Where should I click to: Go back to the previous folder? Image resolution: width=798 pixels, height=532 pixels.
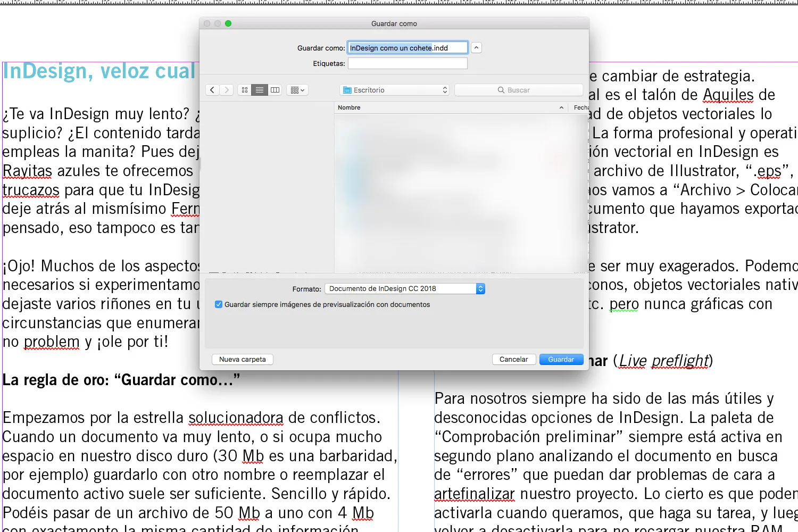pyautogui.click(x=212, y=90)
